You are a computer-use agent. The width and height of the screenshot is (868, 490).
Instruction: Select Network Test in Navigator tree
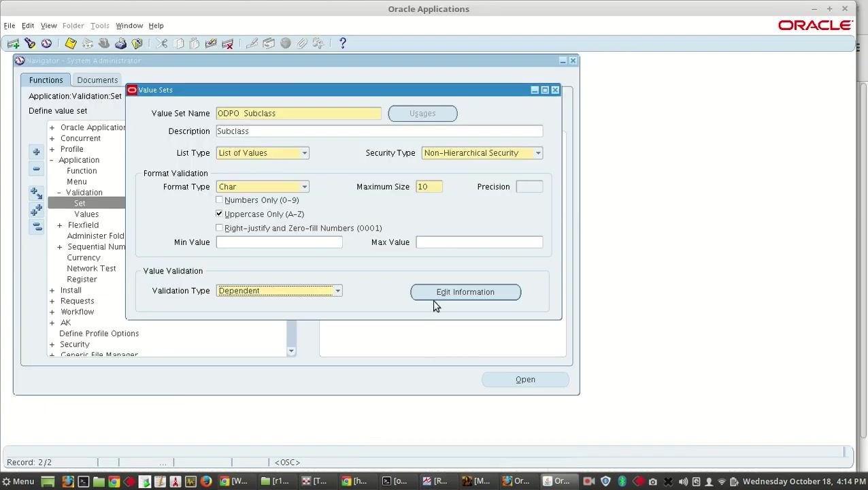click(x=91, y=269)
